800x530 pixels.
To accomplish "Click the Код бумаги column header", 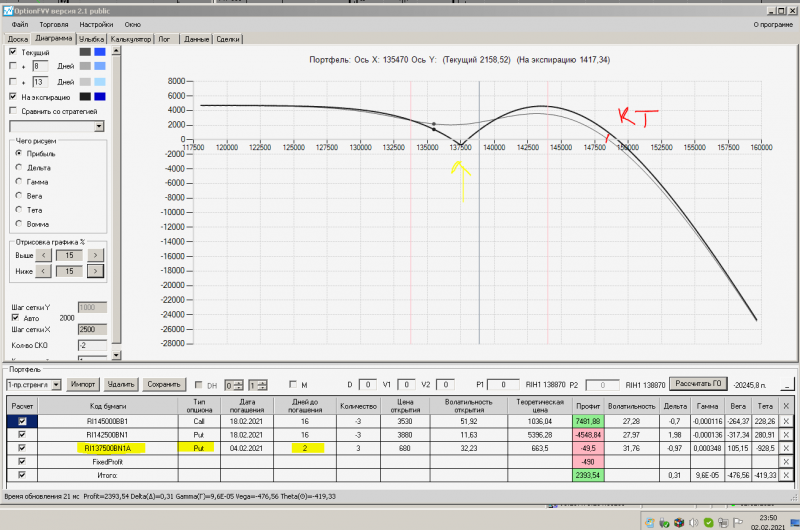I will (108, 406).
